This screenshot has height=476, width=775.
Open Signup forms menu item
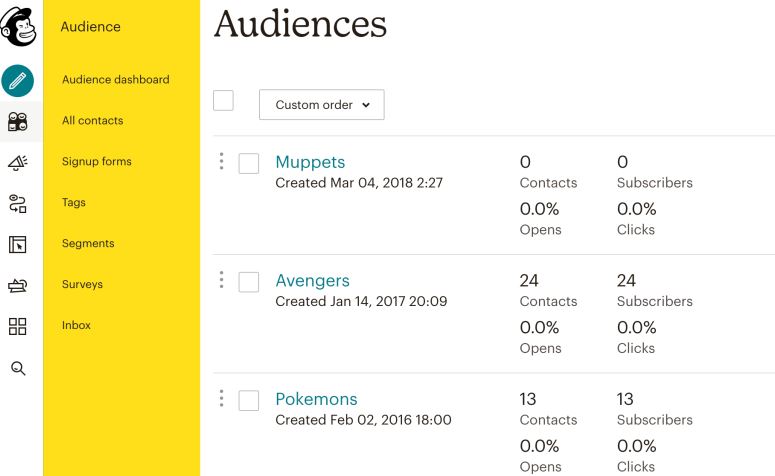[97, 162]
